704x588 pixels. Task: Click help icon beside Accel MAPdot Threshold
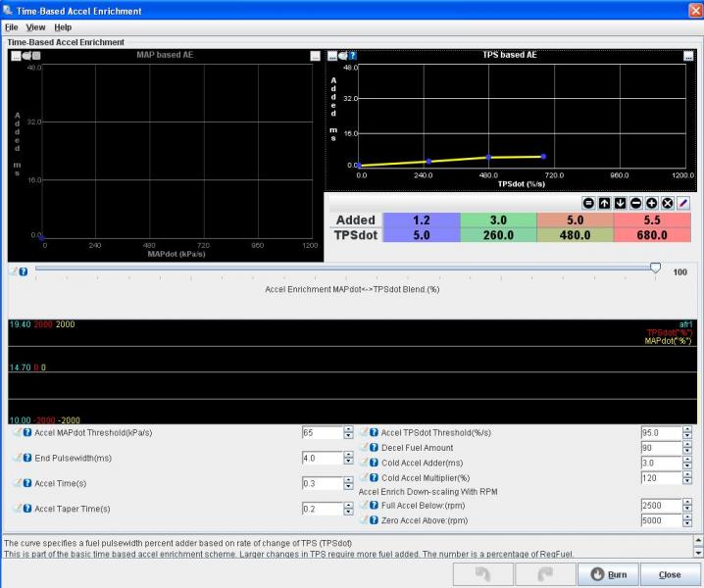[27, 432]
